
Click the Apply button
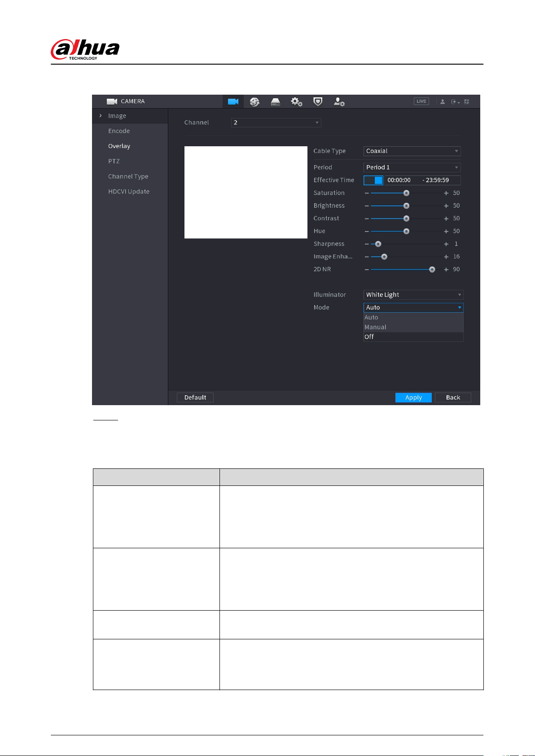click(413, 398)
